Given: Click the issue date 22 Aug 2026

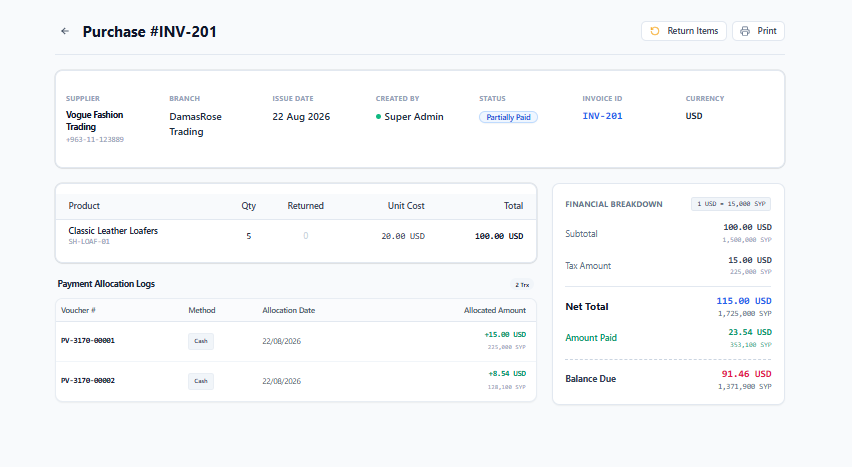Looking at the screenshot, I should [301, 117].
